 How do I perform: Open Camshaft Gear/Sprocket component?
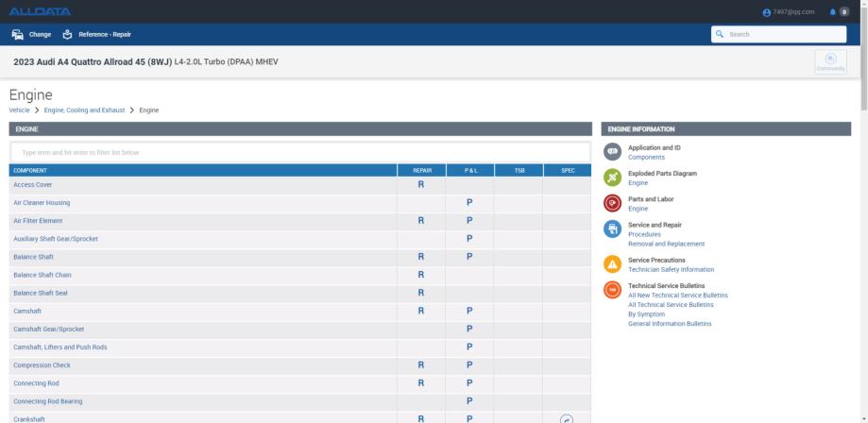click(x=49, y=329)
